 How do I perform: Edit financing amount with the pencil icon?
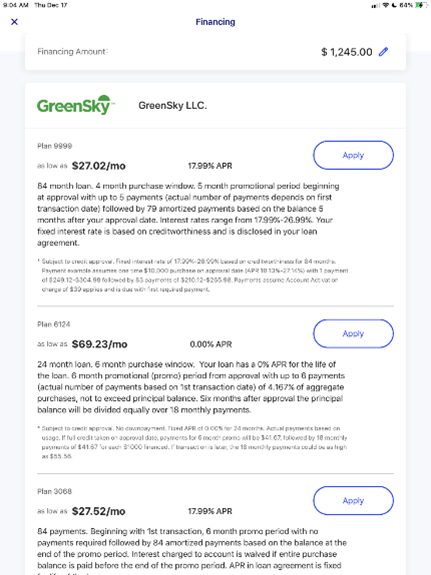[383, 52]
